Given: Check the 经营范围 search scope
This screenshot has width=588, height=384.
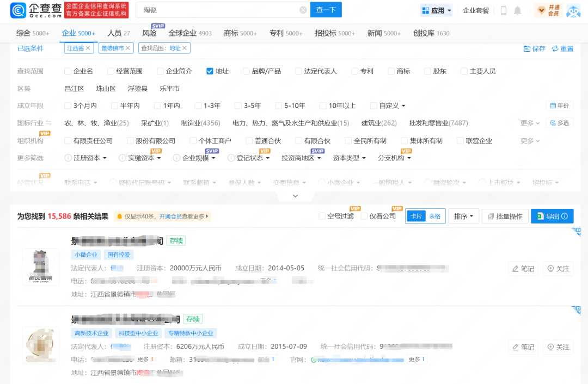Looking at the screenshot, I should click(110, 71).
